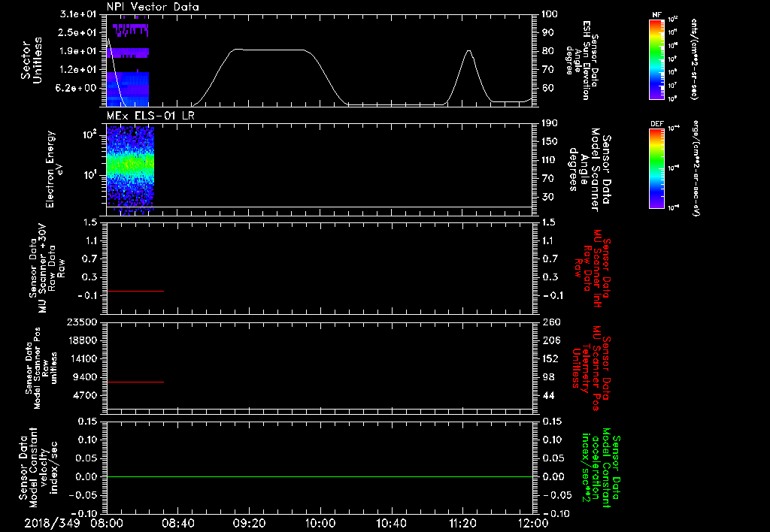Click the green zero line in velocity panel
The width and height of the screenshot is (770, 532).
(320, 476)
